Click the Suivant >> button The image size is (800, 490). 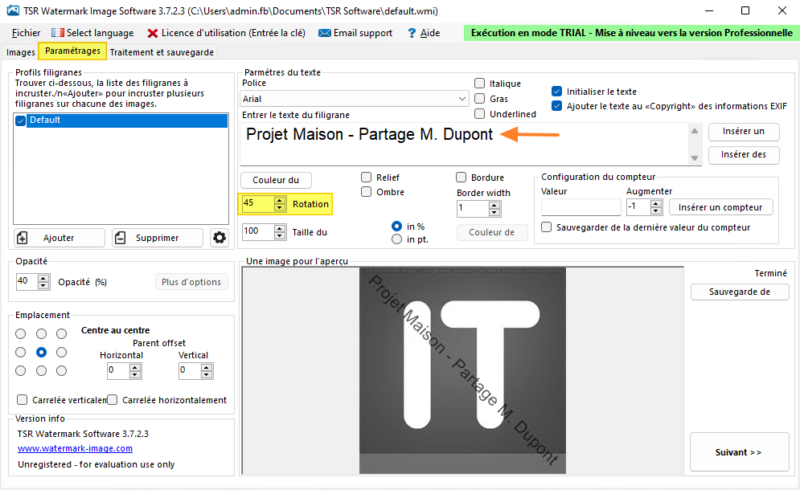click(x=738, y=452)
